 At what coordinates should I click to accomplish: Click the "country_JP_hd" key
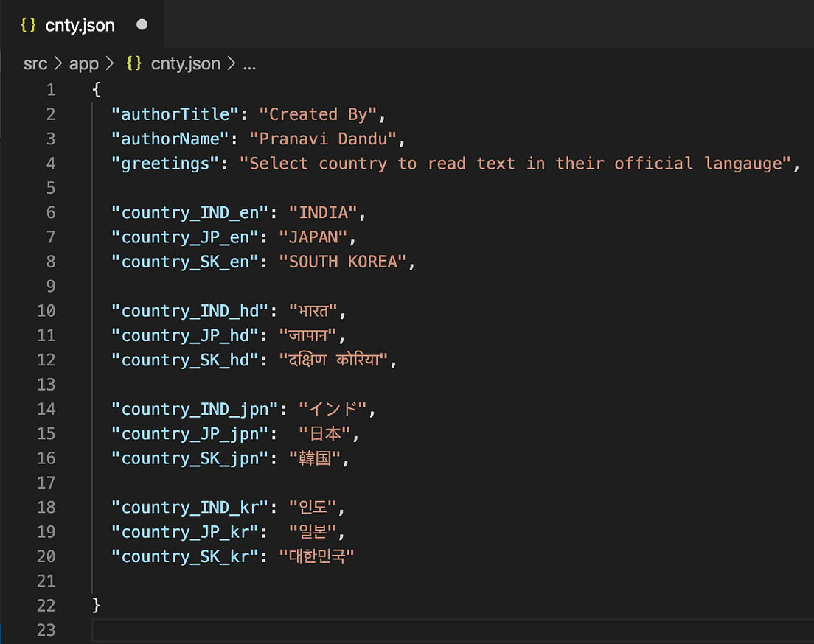[185, 335]
